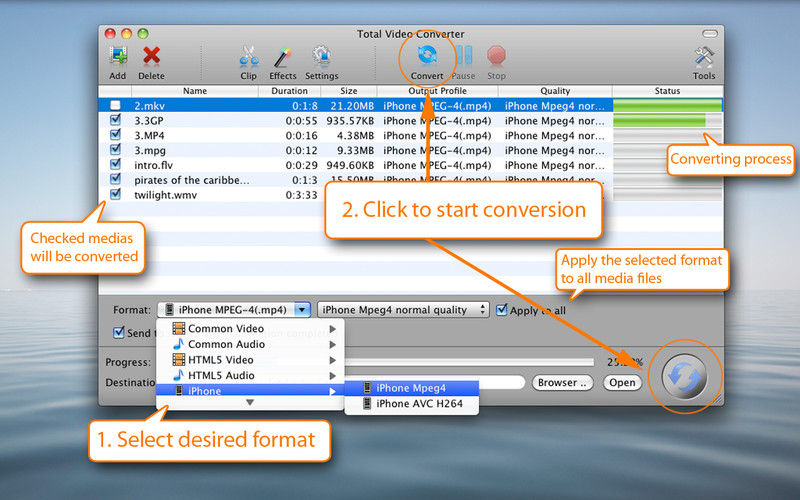Click the 0:0:16 duration cell

tap(302, 135)
